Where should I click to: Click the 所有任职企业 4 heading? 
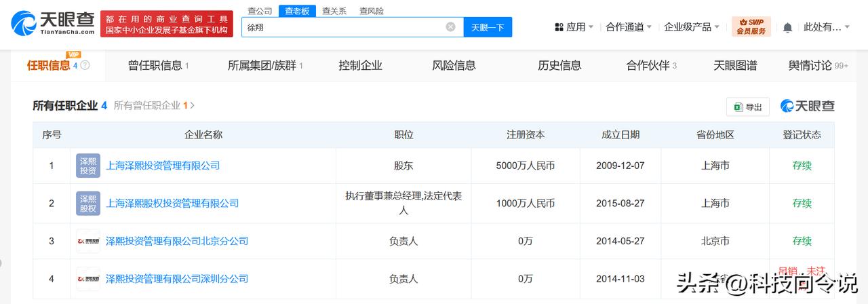pyautogui.click(x=70, y=105)
